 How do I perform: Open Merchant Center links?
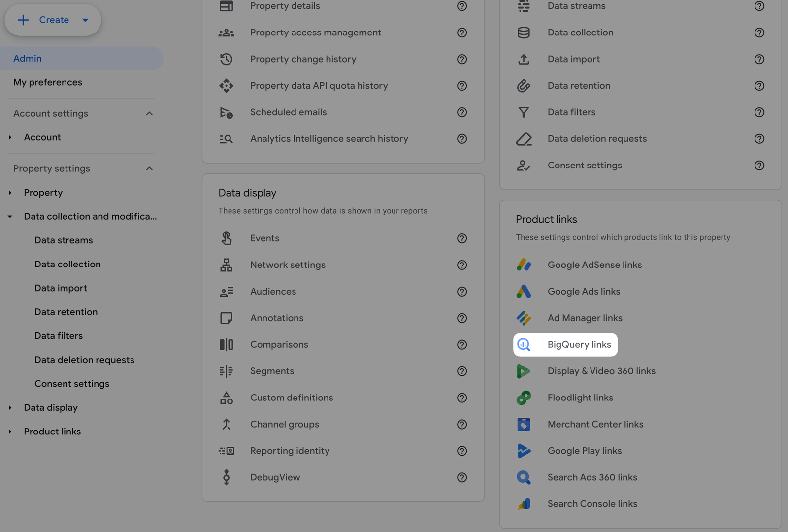[595, 425]
